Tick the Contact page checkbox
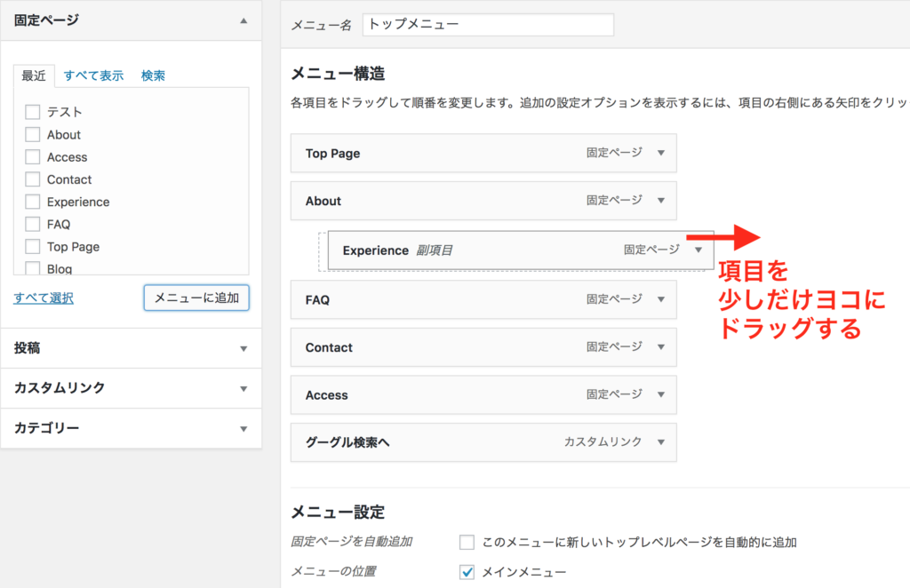Image resolution: width=910 pixels, height=588 pixels. pos(33,179)
